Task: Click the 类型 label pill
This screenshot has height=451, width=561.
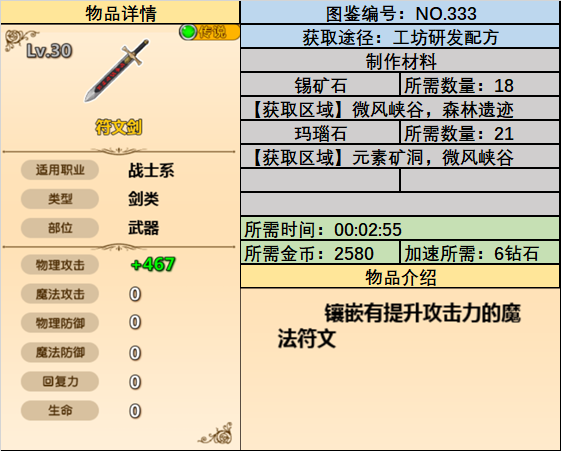Action: (x=60, y=199)
